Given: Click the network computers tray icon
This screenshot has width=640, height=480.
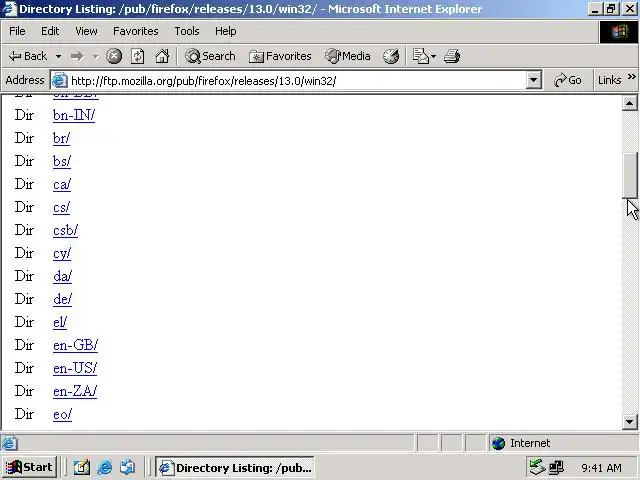Looking at the screenshot, I should pos(556,467).
